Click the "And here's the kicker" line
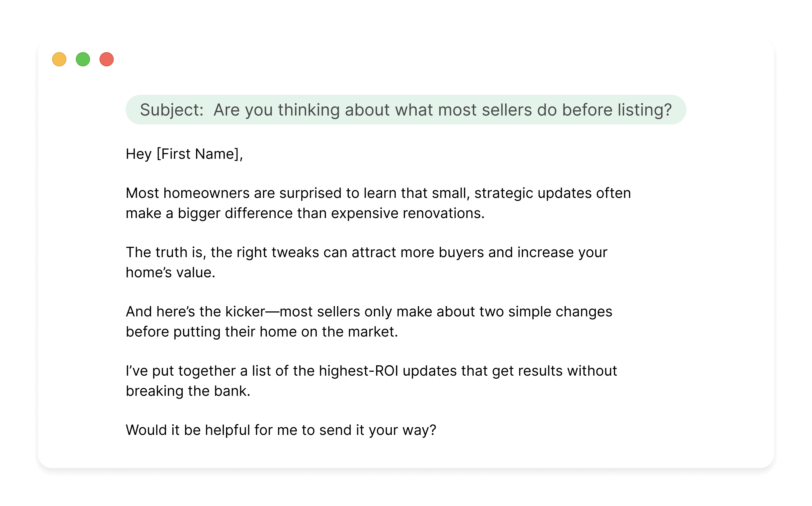This screenshot has width=812, height=506. 369,312
